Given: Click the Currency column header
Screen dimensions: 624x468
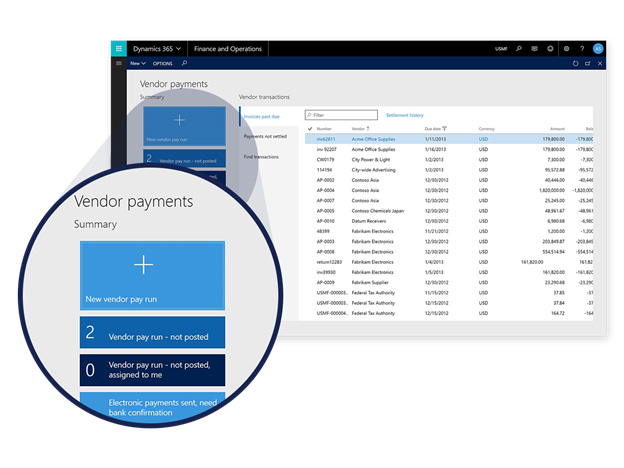Looking at the screenshot, I should click(x=486, y=129).
